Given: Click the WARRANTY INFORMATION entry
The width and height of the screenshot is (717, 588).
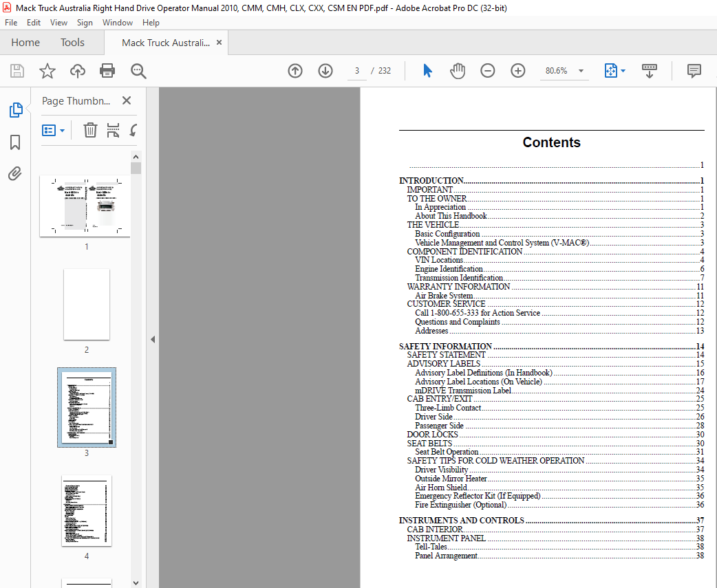Looking at the screenshot, I should click(x=555, y=287).
